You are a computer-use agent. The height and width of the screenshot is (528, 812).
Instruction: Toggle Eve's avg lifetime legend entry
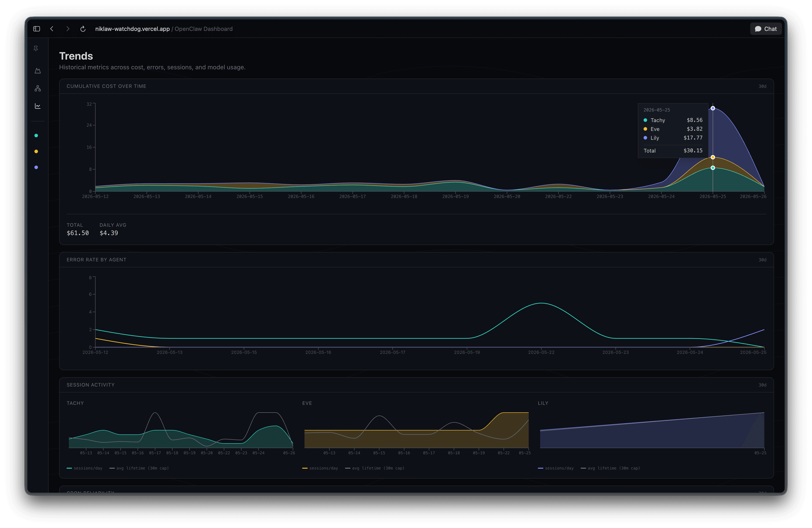coord(375,468)
